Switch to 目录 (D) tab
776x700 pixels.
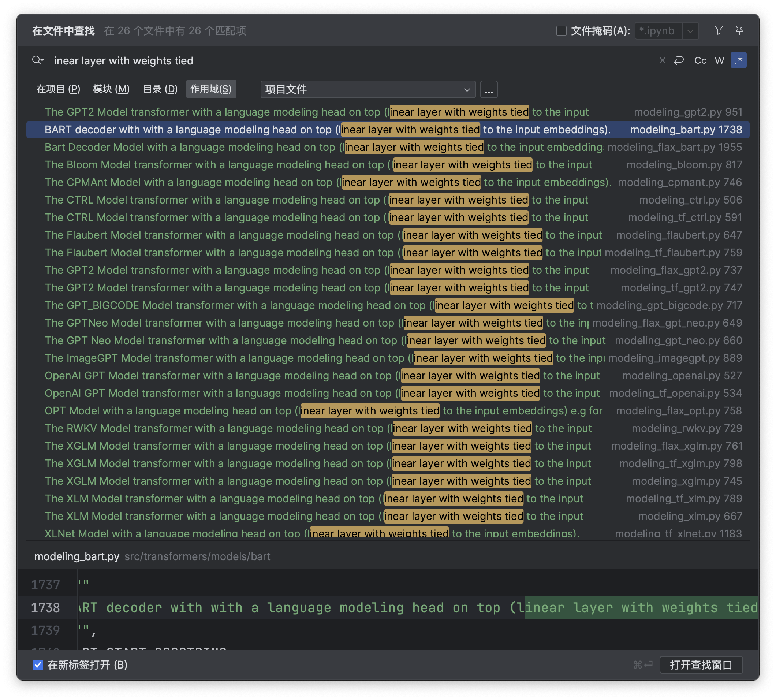pyautogui.click(x=160, y=89)
